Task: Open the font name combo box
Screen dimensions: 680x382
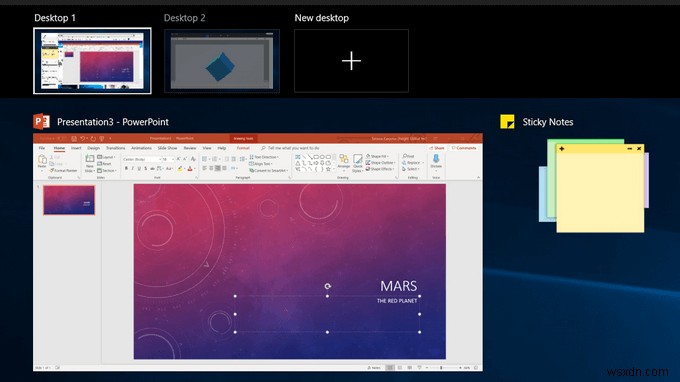Action: coord(142,159)
